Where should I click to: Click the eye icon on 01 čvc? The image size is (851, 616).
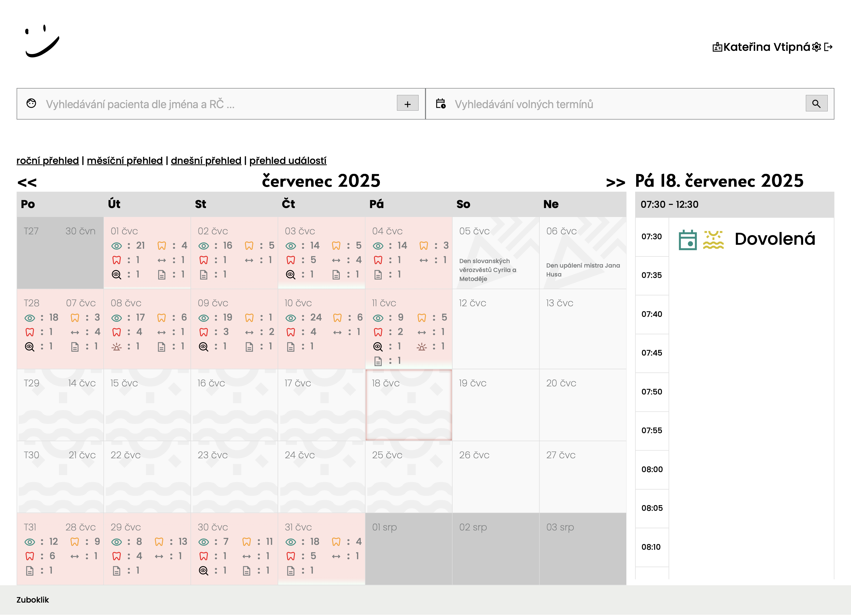pyautogui.click(x=116, y=246)
